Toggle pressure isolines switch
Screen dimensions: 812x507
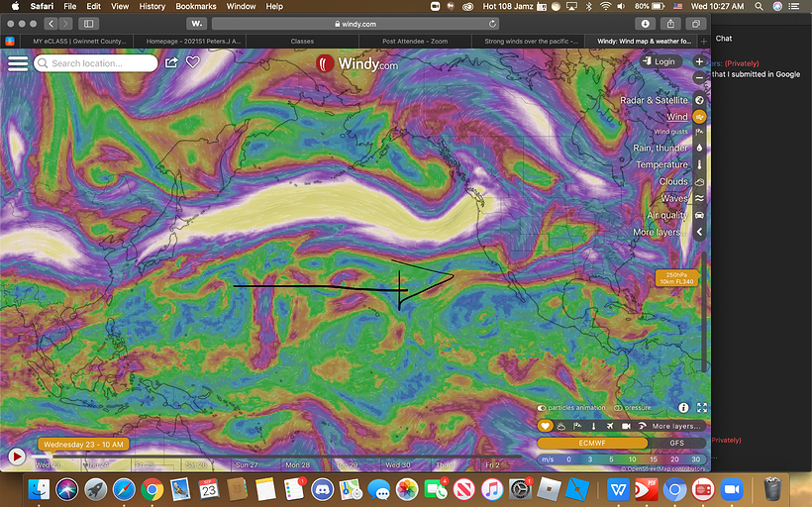click(618, 408)
